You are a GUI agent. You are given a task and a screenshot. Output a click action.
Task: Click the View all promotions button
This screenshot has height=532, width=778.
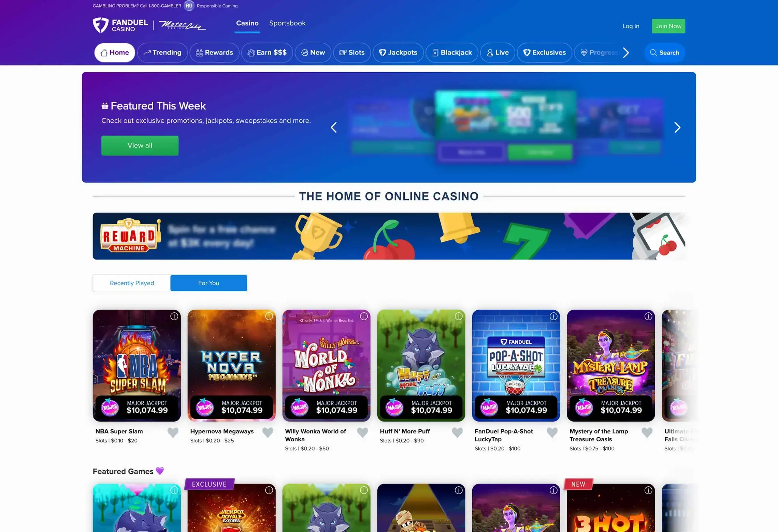140,146
